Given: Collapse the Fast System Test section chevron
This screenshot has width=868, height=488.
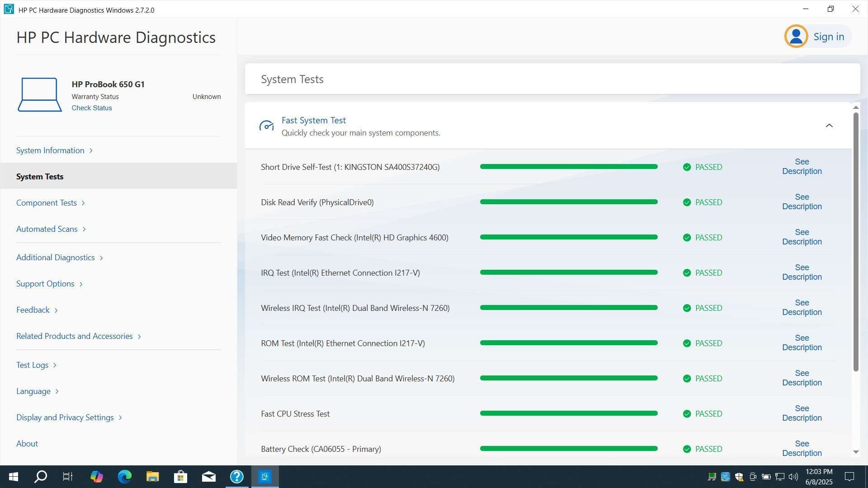Looking at the screenshot, I should point(829,126).
